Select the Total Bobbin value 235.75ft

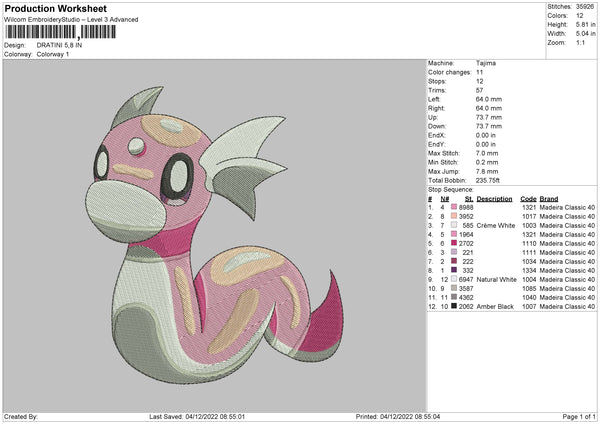(x=488, y=180)
